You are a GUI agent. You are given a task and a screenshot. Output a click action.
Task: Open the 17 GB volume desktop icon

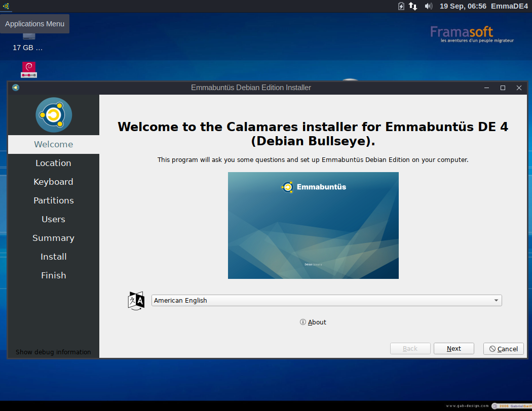[x=28, y=43]
